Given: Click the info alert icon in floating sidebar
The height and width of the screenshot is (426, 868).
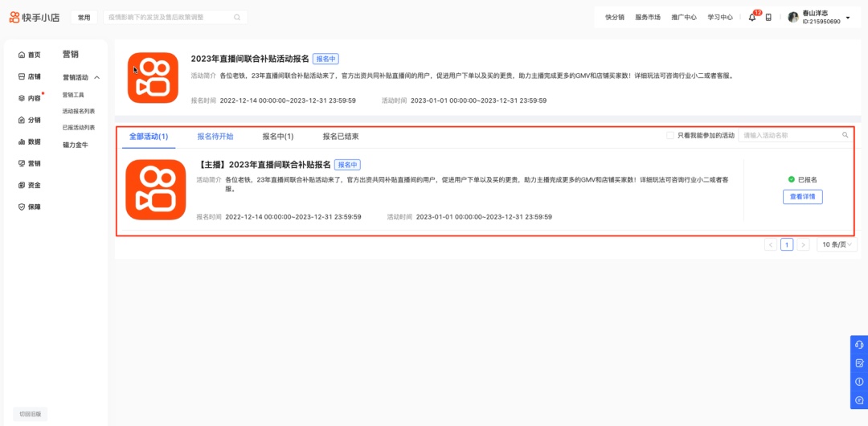Looking at the screenshot, I should (x=859, y=382).
